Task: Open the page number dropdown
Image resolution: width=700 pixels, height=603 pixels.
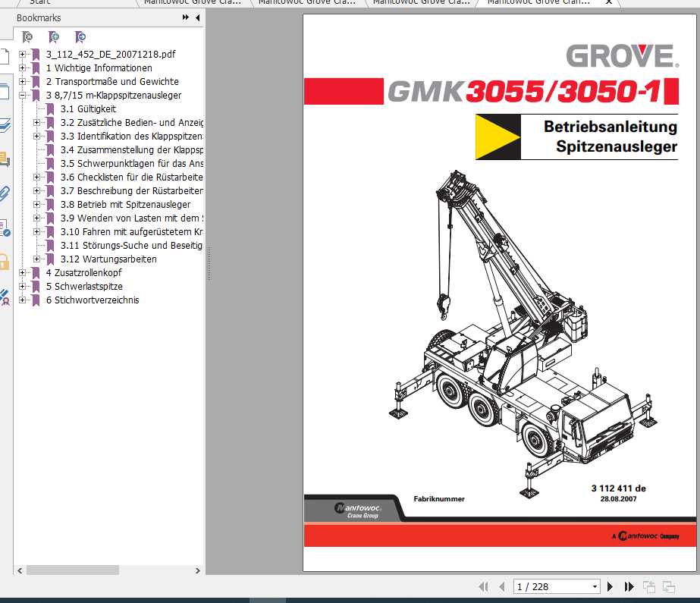Action: coord(594,586)
